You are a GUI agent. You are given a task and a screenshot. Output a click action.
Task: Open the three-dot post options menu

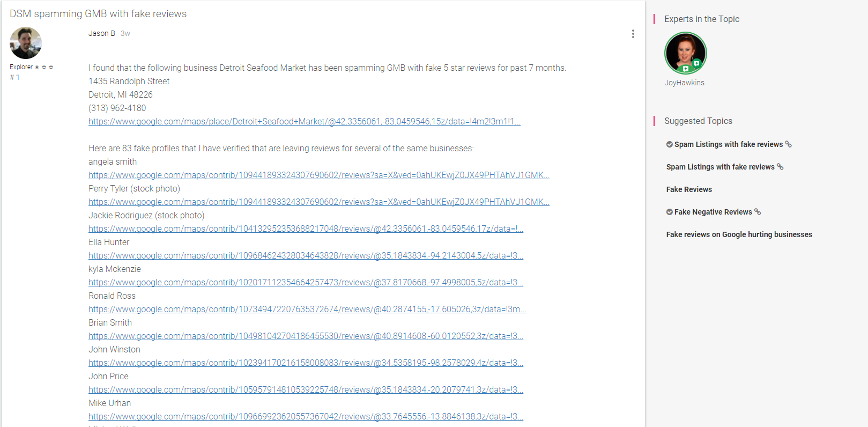coord(633,34)
